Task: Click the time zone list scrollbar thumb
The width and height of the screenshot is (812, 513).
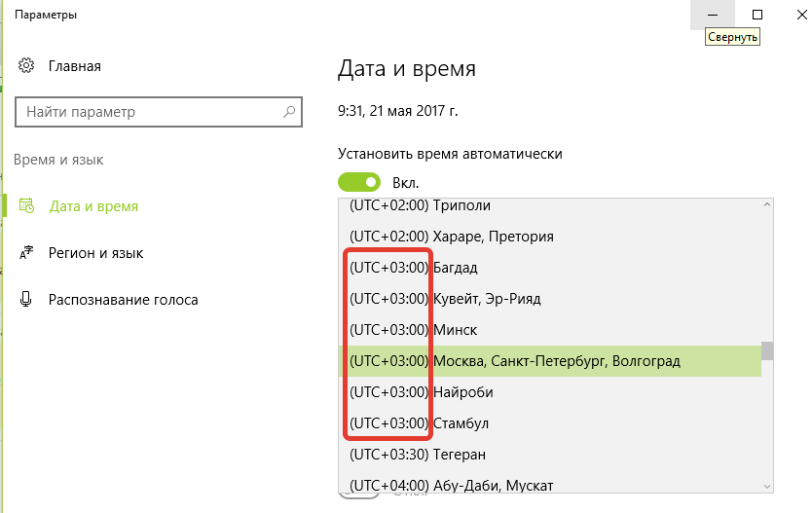Action: click(x=767, y=350)
